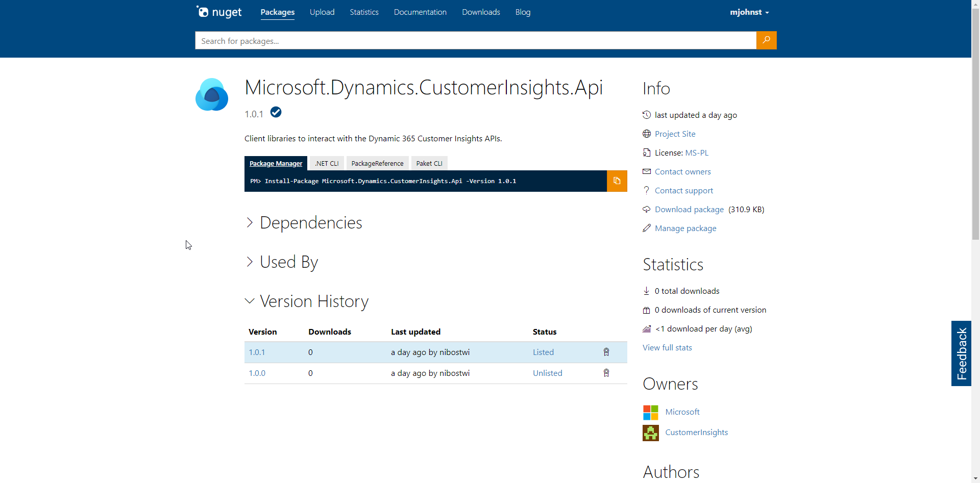Click View full stats
Image resolution: width=980 pixels, height=483 pixels.
[667, 347]
